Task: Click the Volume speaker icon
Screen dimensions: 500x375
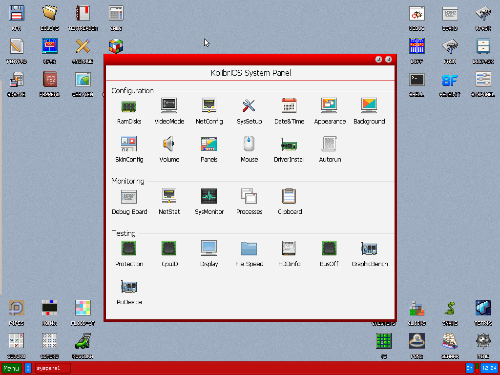Action: pyautogui.click(x=169, y=144)
